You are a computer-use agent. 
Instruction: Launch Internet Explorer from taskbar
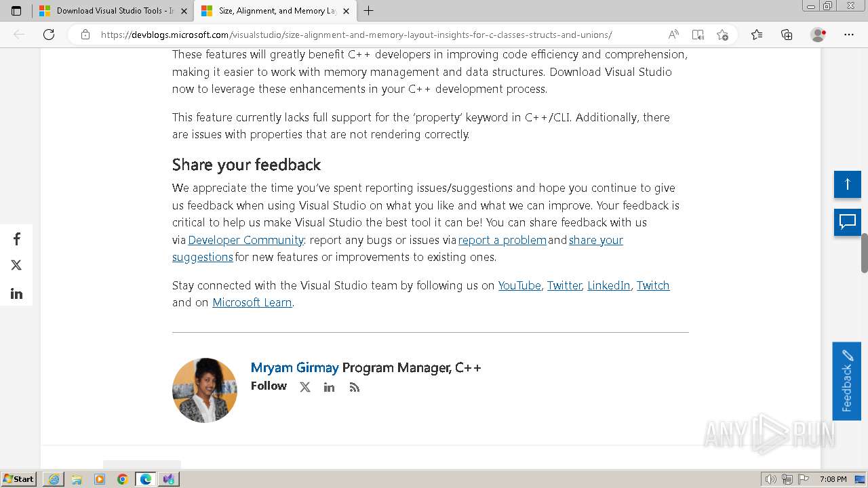[x=54, y=479]
